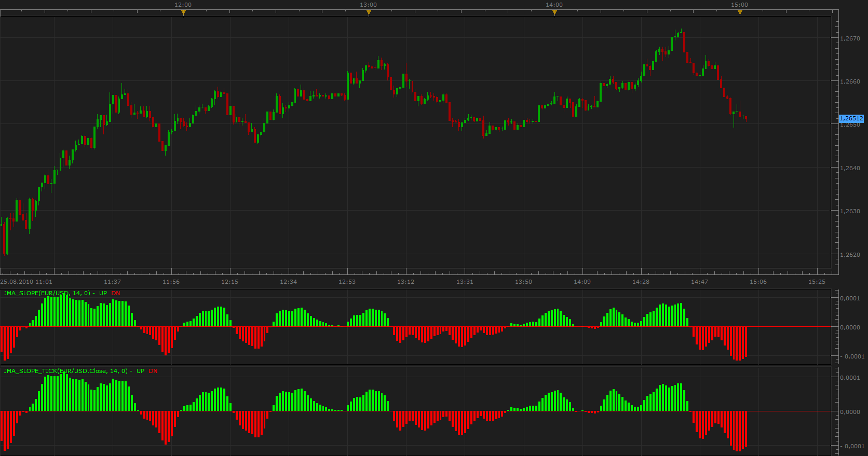Click the 1,2670 price axis label
This screenshot has width=868, height=456.
(850, 38)
